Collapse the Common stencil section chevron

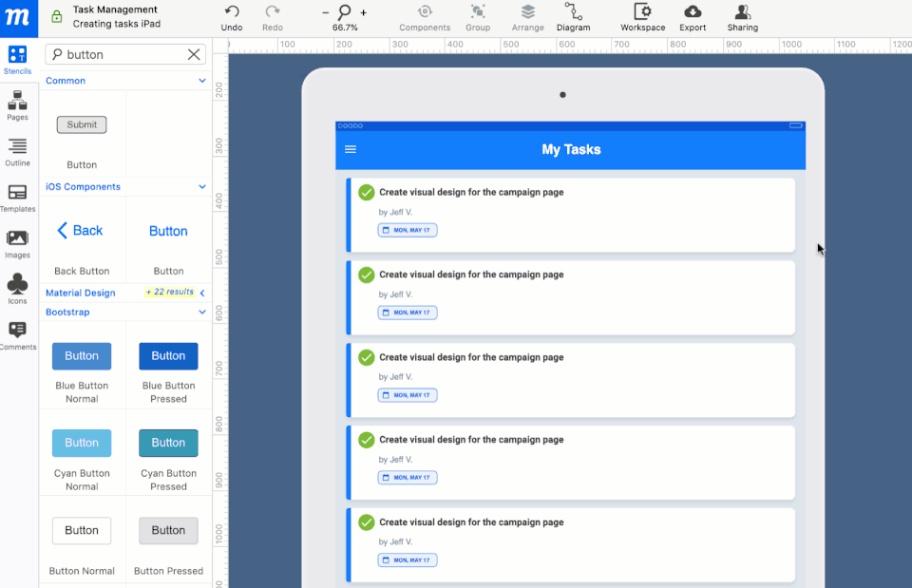(201, 81)
